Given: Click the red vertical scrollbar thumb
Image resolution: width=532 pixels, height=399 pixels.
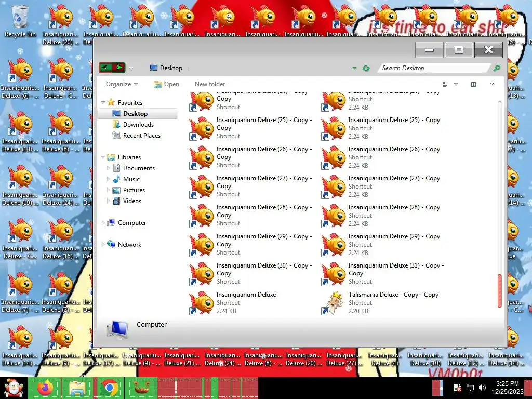Looking at the screenshot, I should pyautogui.click(x=499, y=291).
